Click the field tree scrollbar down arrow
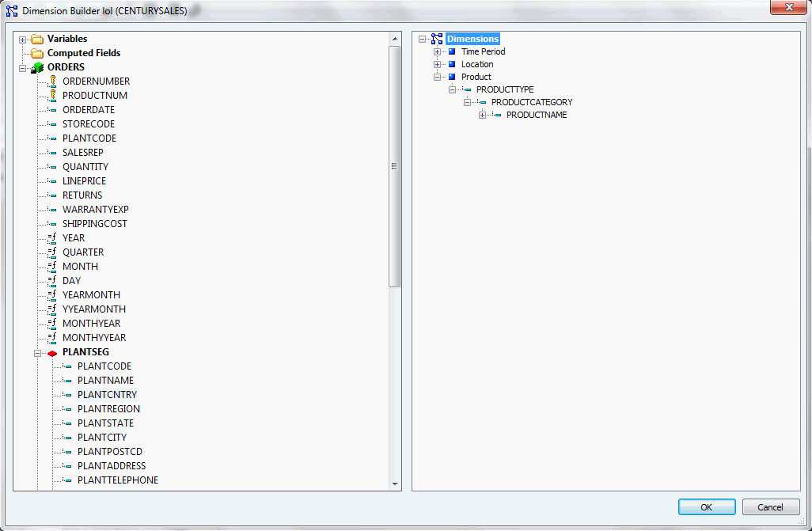Screen dimensions: 812x531 [395, 484]
